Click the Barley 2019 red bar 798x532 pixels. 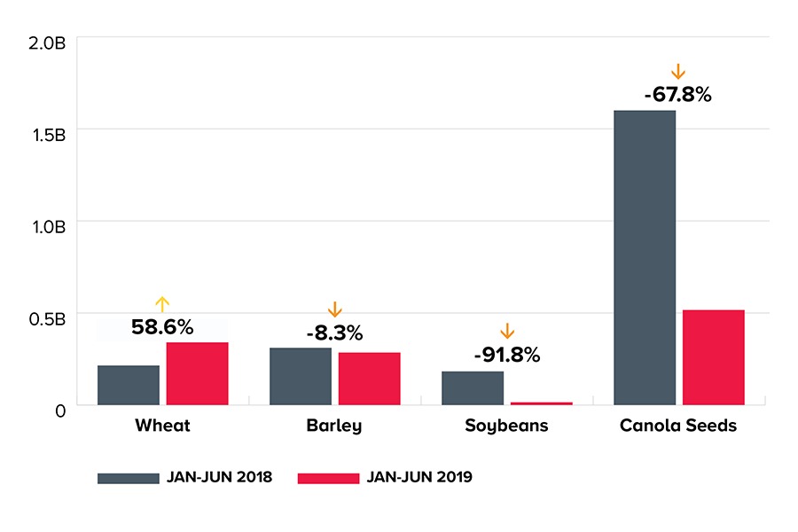(x=369, y=379)
